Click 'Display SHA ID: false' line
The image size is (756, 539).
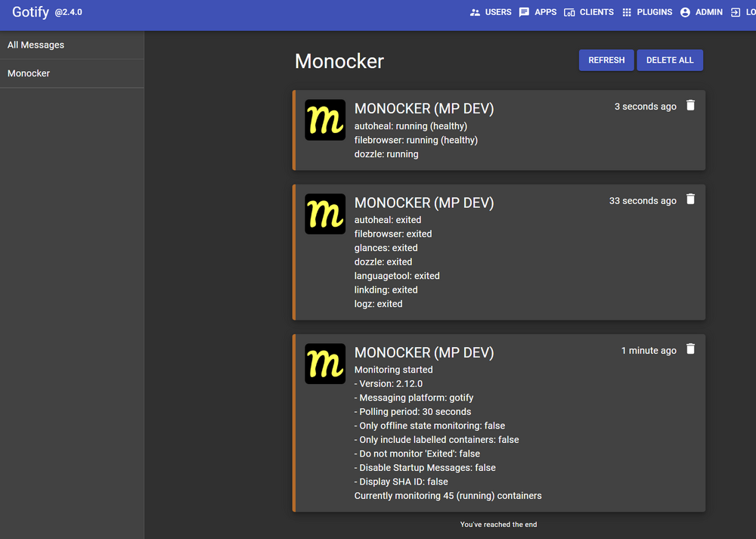[x=401, y=482]
